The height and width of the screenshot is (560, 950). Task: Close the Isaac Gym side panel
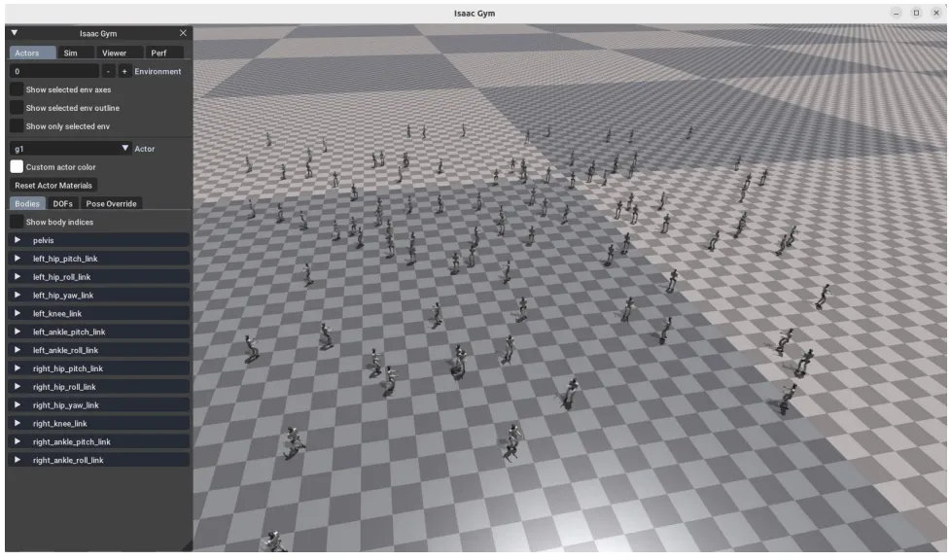coord(183,33)
